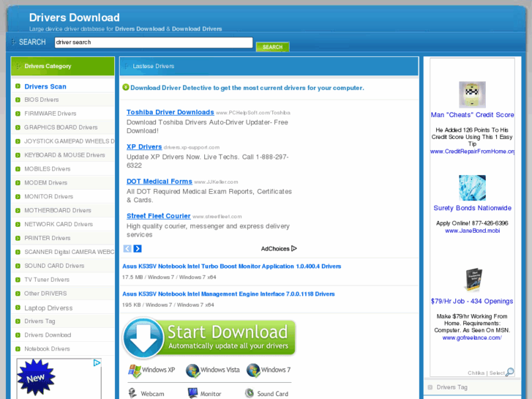Click next ad arrow button

(138, 249)
